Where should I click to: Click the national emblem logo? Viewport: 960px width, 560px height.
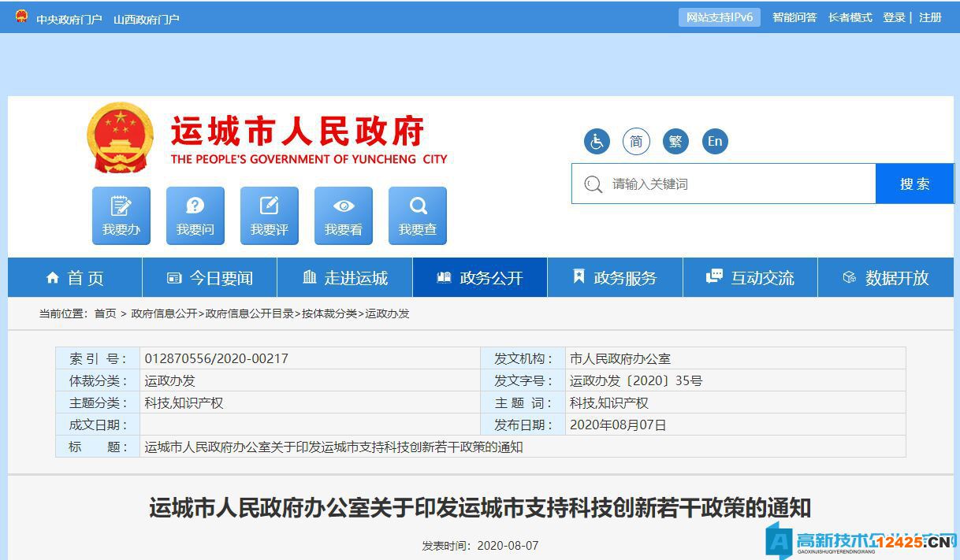point(120,137)
